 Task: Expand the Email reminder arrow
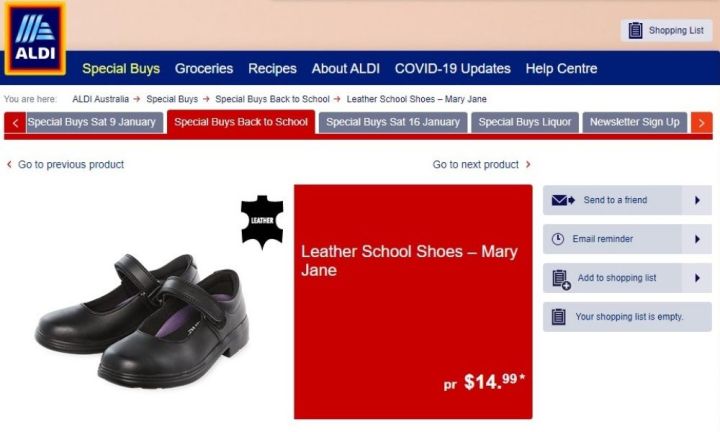[x=697, y=239]
